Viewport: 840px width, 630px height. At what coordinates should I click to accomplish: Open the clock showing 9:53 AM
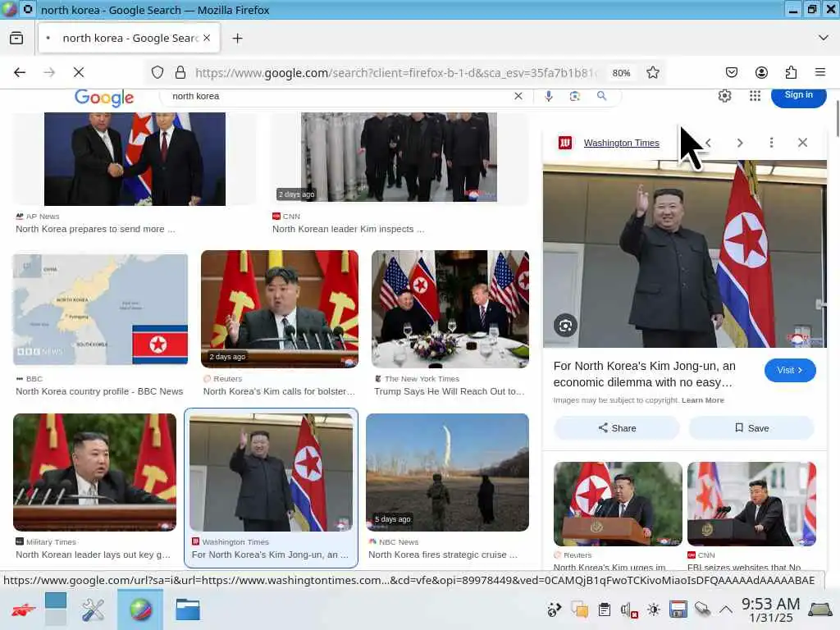(x=770, y=609)
